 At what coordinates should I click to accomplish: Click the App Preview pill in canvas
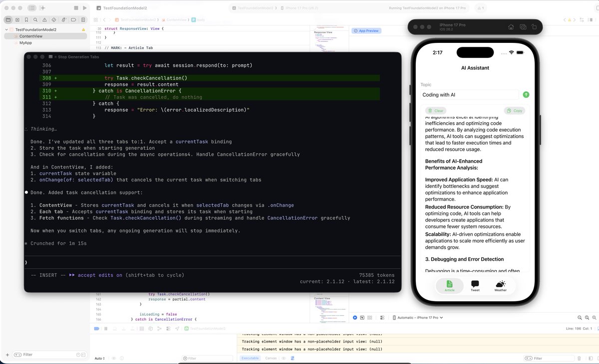(367, 31)
